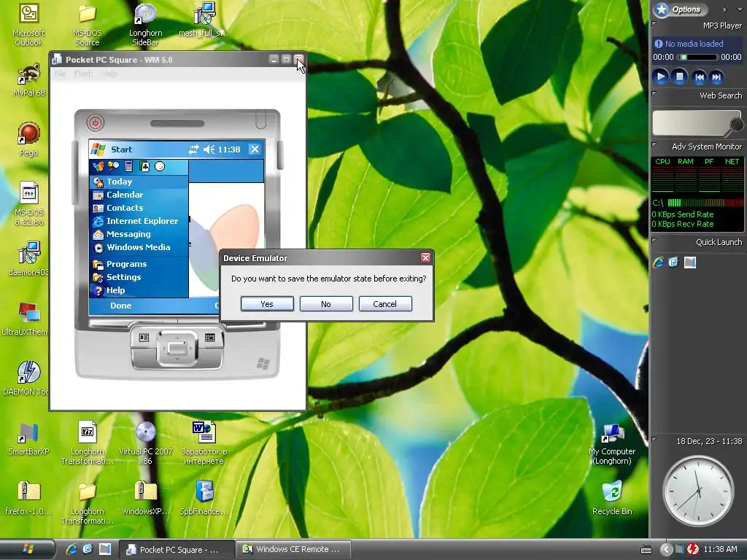The image size is (747, 560).
Task: Click the Web Search magnifier icon
Action: (735, 126)
